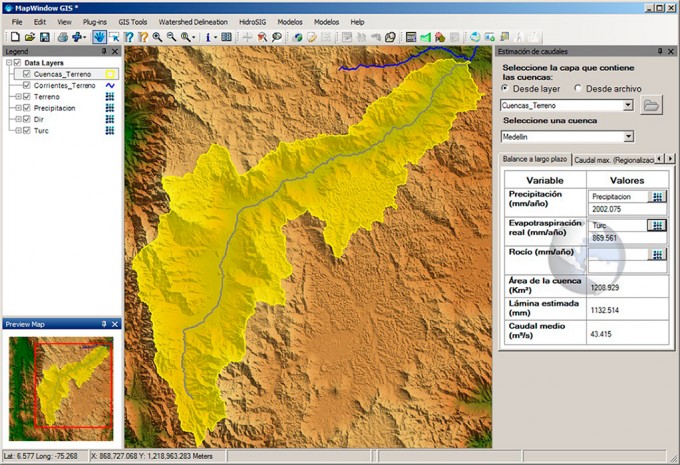Image resolution: width=680 pixels, height=465 pixels.
Task: Open the Medellin basin dropdown
Action: (x=627, y=136)
